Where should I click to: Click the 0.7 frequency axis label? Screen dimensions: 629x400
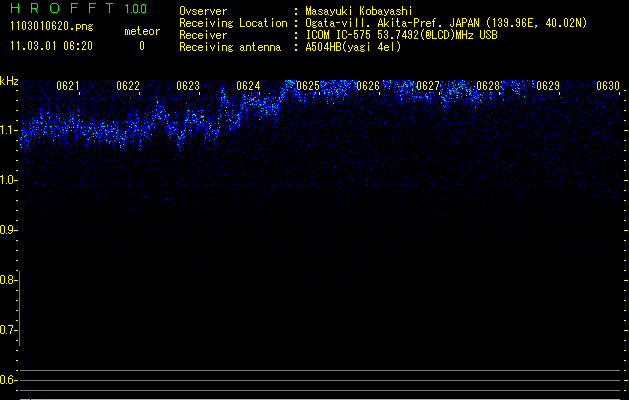[x=9, y=330]
